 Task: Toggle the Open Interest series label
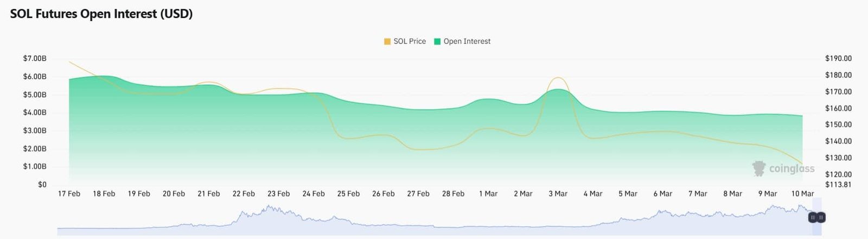(467, 41)
